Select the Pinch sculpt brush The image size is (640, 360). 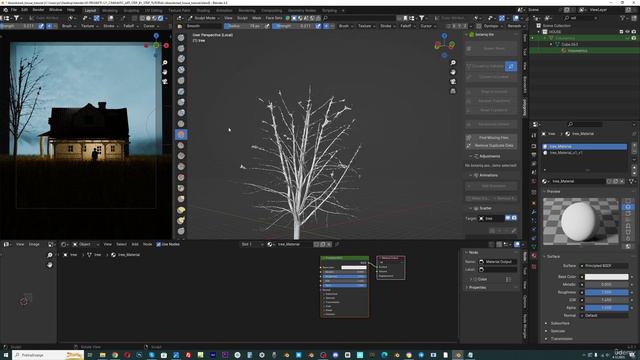tap(181, 188)
